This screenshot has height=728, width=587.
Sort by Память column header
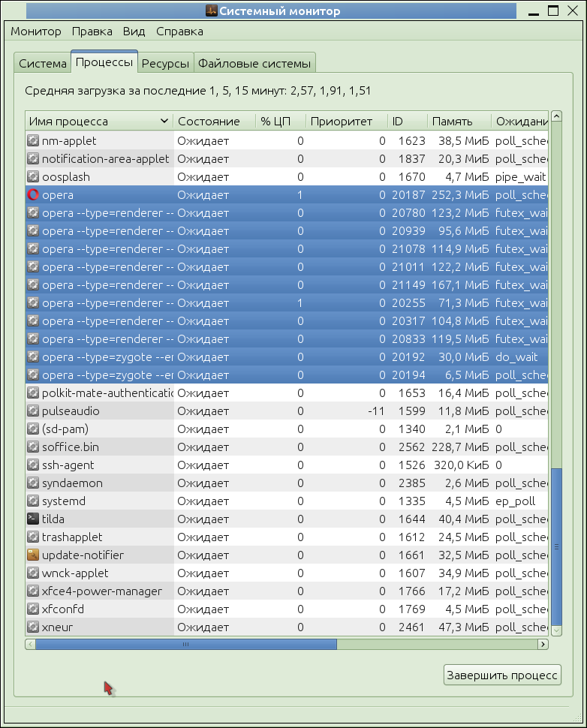(459, 122)
